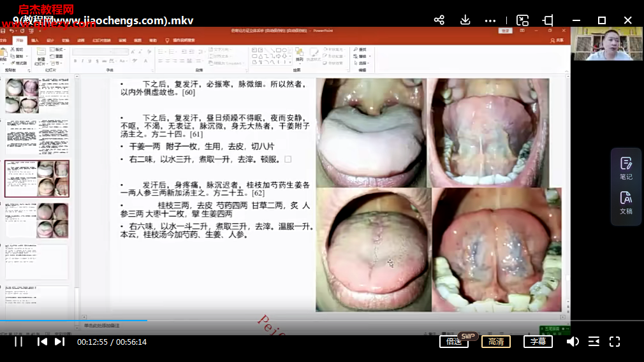Skip to the next video
Viewport: 644px width, 362px height.
59,342
